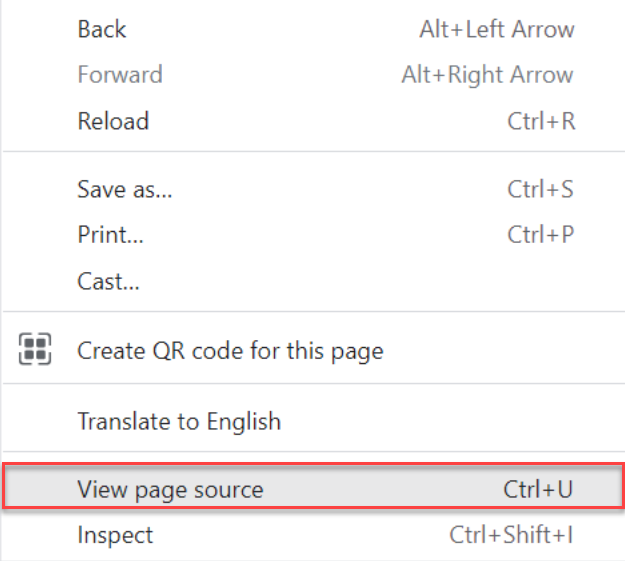Click the Alt+Right Arrow shortcut text
This screenshot has width=625, height=561.
(487, 75)
